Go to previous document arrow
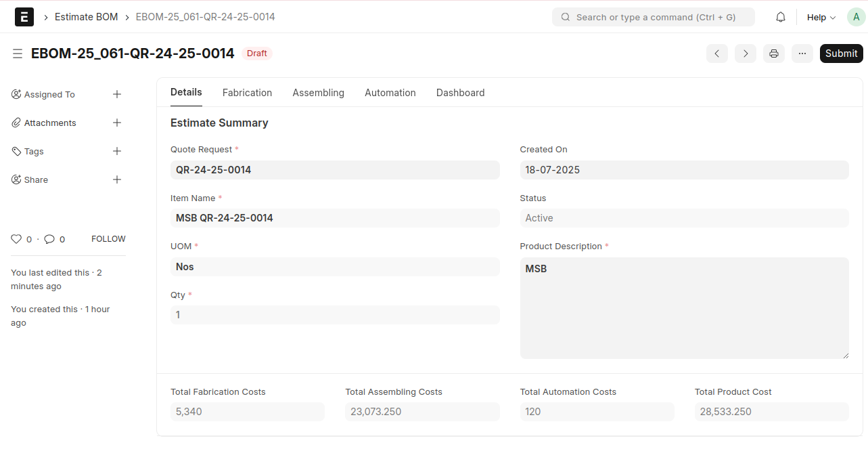Screen dimensions: 868x449 [716, 54]
